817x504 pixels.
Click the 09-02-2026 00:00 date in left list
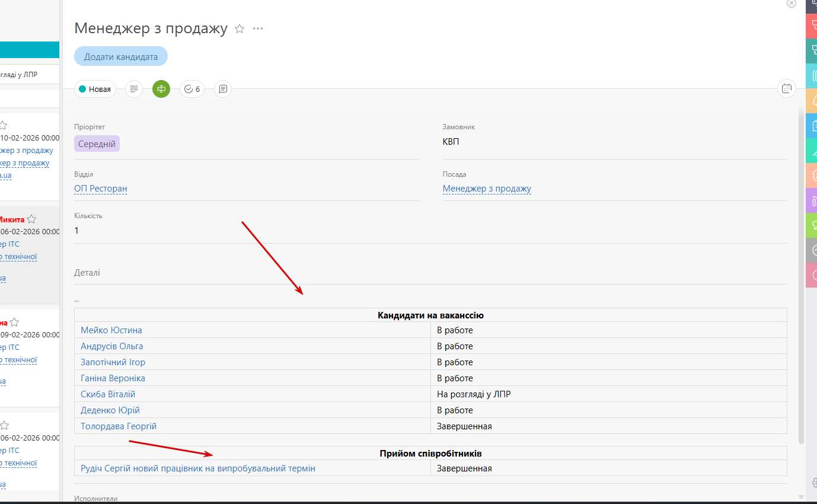pos(30,335)
